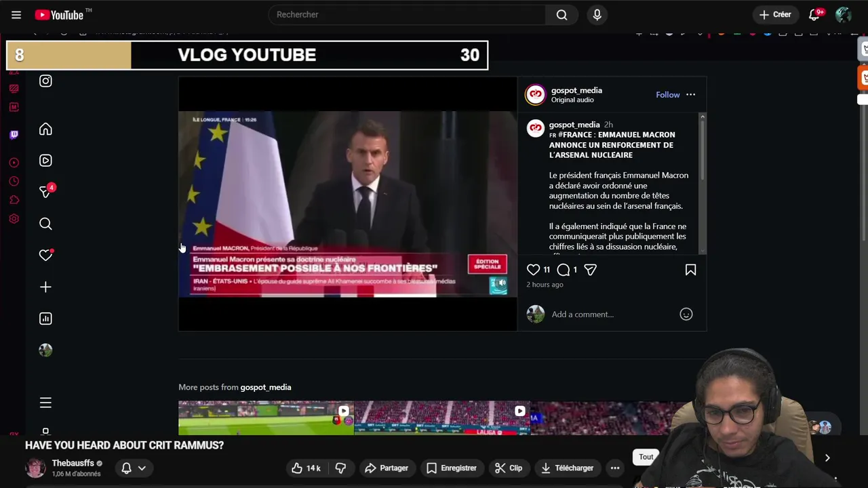Like the video with 14 k
The width and height of the screenshot is (868, 488).
(x=306, y=468)
